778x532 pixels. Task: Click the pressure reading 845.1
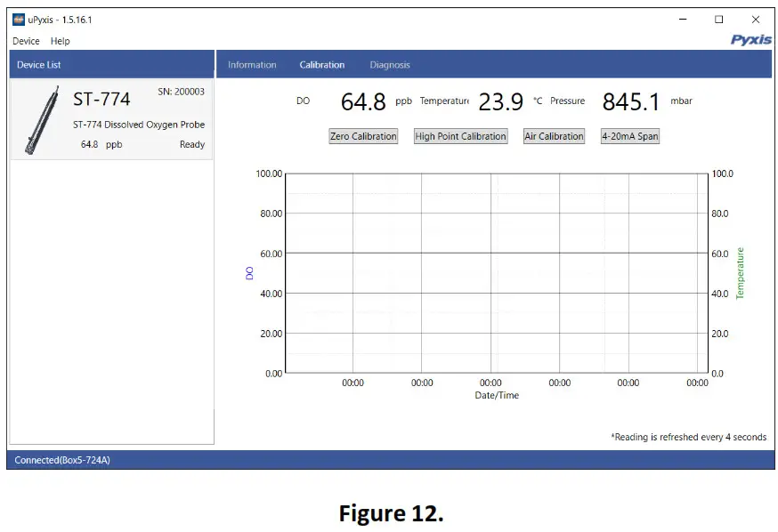[x=630, y=102]
